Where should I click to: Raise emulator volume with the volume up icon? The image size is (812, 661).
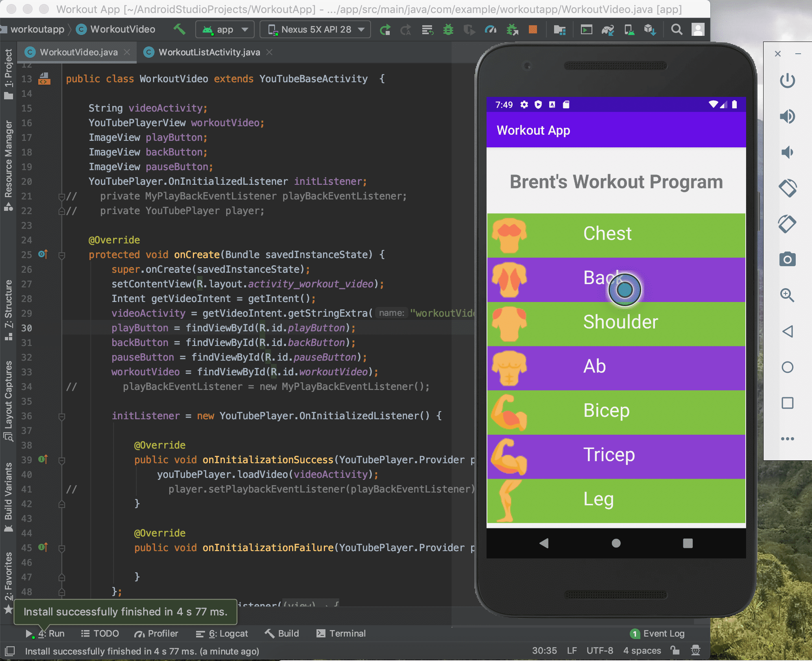788,116
